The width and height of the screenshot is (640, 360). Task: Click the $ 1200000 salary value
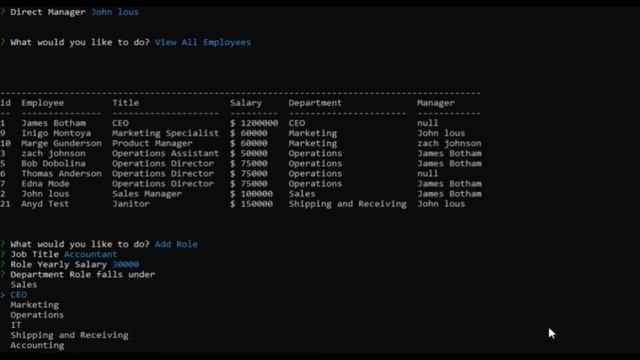254,123
